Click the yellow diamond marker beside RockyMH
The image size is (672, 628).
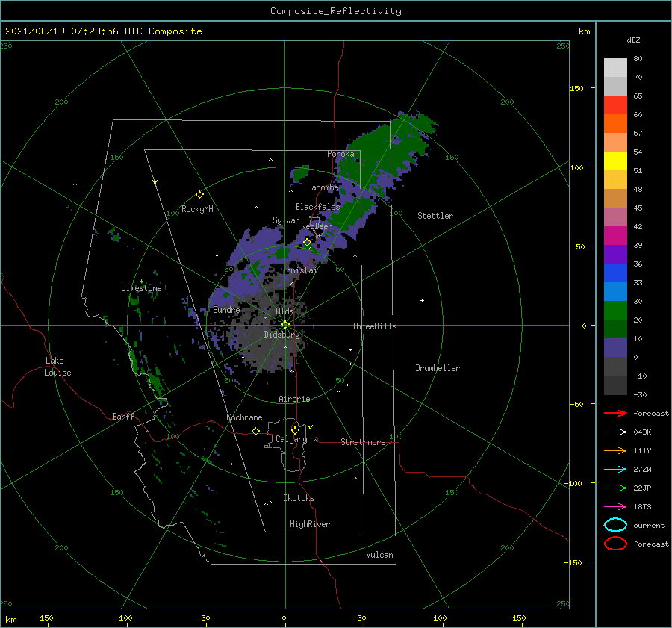click(x=199, y=195)
